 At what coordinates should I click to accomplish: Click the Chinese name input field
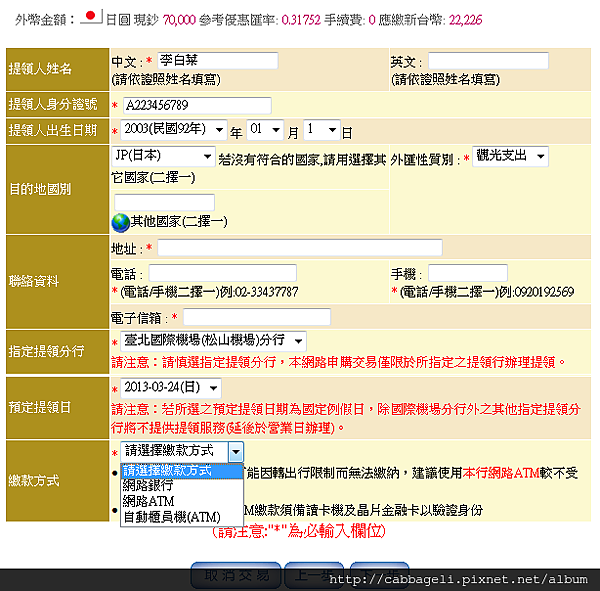(218, 61)
